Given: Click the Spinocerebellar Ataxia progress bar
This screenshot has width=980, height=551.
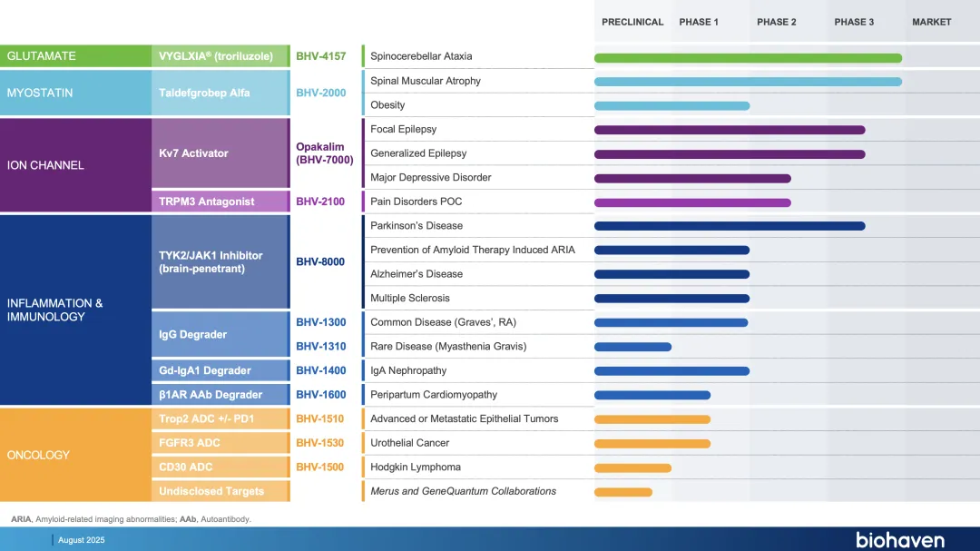Looking at the screenshot, I should (748, 58).
